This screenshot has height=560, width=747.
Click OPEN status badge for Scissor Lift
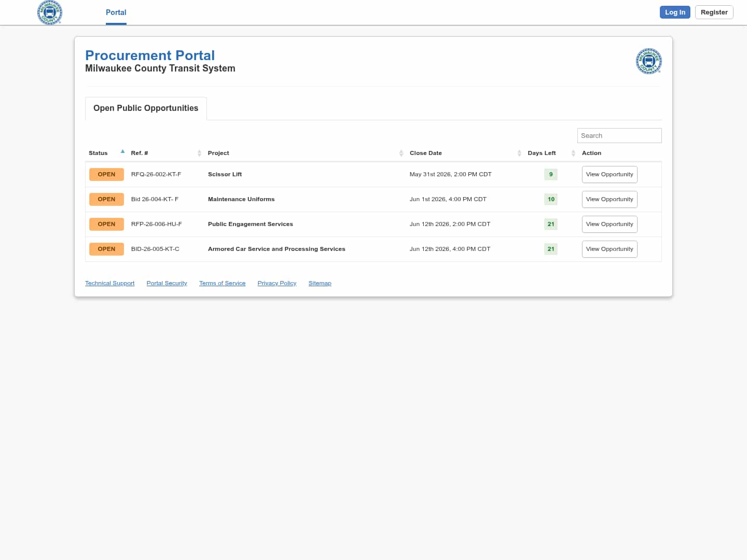(106, 174)
